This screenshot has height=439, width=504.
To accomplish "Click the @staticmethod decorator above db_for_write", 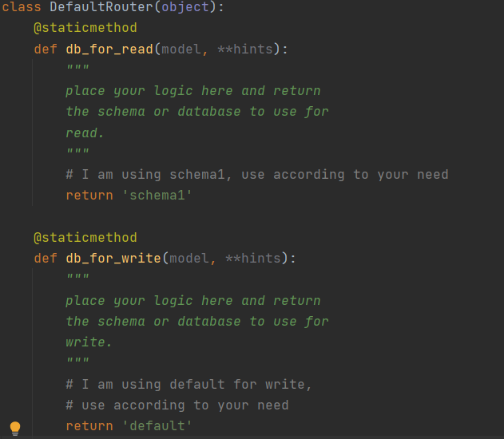I will pyautogui.click(x=85, y=238).
